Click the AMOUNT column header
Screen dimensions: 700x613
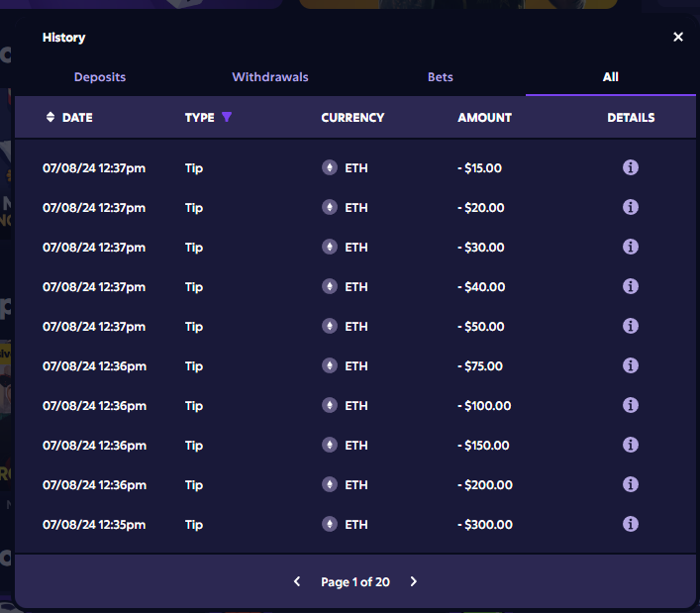click(484, 118)
